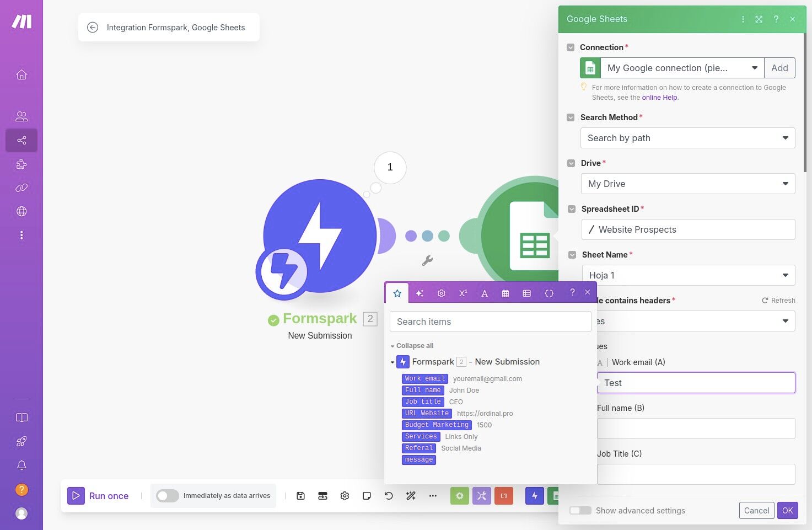Toggle the Sheet Name map checkbox
The height and width of the screenshot is (530, 812).
[x=572, y=255]
